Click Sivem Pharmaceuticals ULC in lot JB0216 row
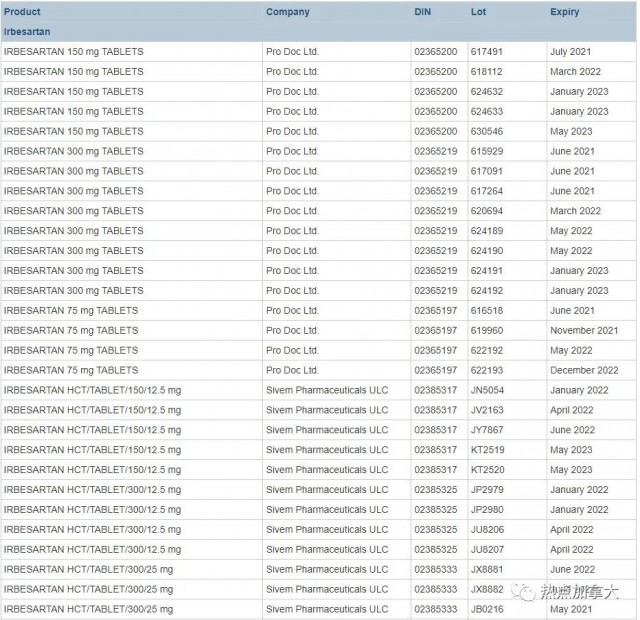This screenshot has height=620, width=640. point(327,609)
